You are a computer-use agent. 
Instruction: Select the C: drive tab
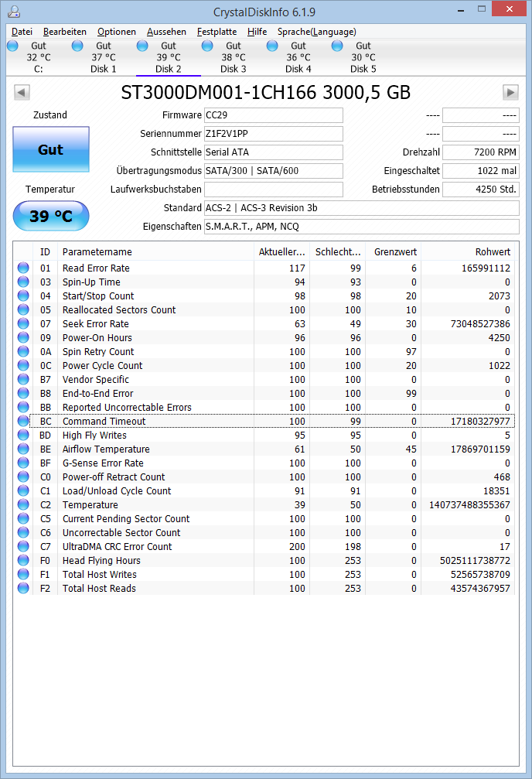[x=38, y=57]
